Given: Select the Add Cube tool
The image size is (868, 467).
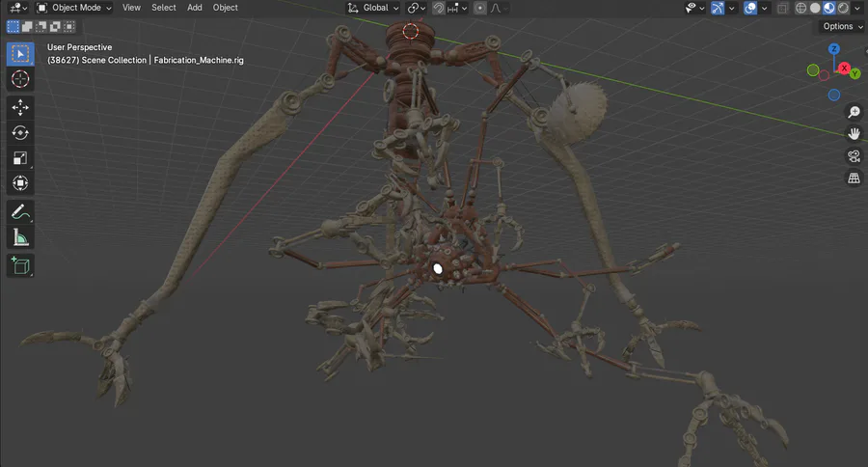Looking at the screenshot, I should [20, 266].
